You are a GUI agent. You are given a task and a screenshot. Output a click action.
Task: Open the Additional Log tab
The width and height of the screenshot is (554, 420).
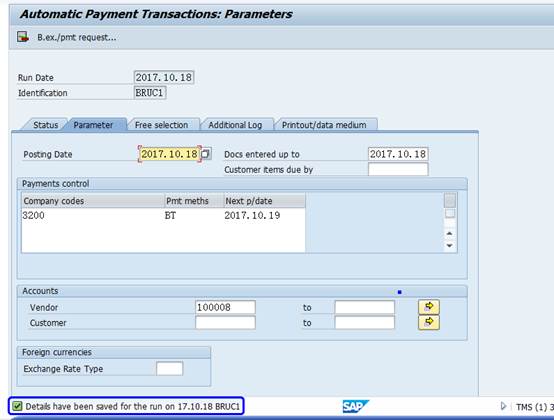[235, 125]
